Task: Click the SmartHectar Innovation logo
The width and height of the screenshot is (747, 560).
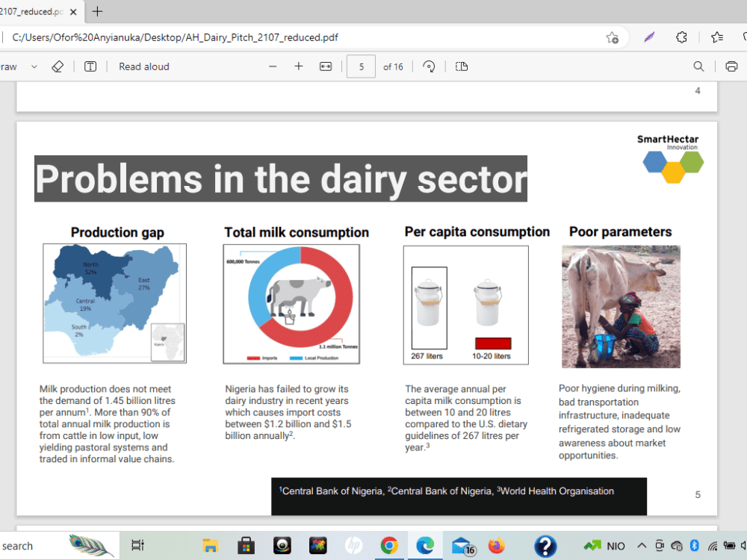Action: [x=671, y=158]
